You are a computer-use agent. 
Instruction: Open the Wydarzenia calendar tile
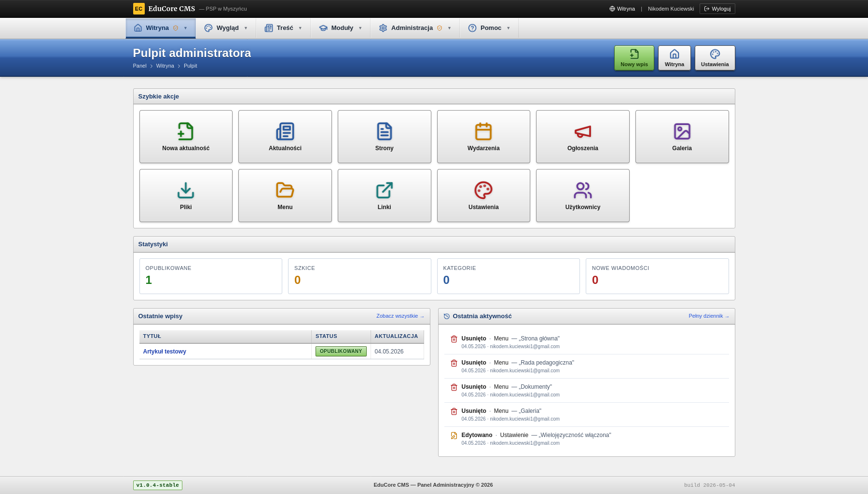click(483, 137)
